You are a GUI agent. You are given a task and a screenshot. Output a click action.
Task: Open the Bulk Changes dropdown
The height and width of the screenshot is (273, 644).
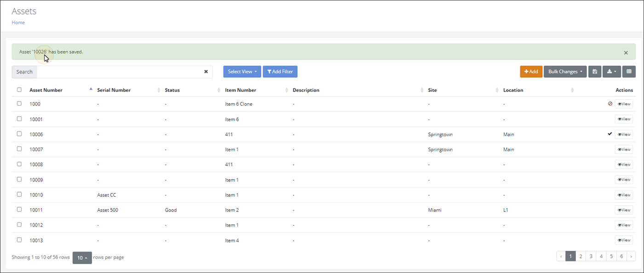click(565, 72)
